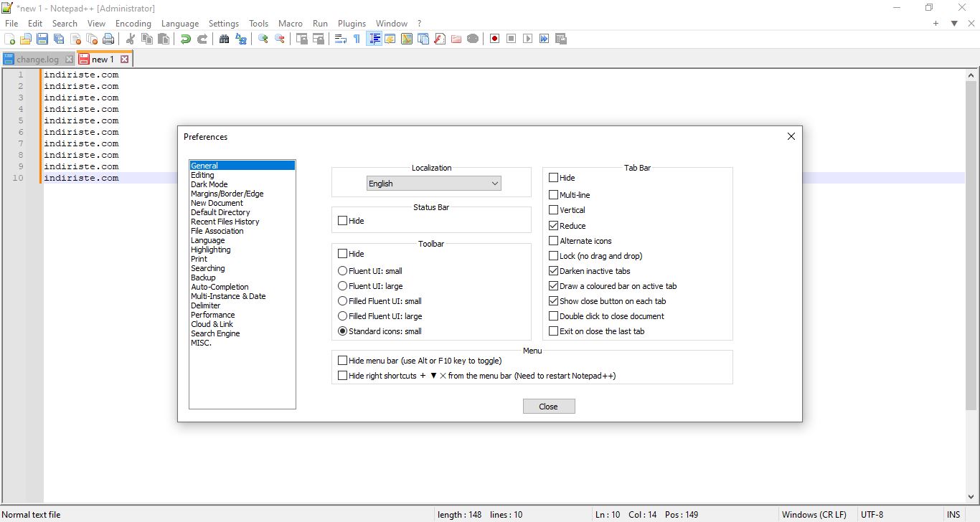Viewport: 980px width, 522px height.
Task: Start macro recording with red dot icon
Action: (495, 39)
